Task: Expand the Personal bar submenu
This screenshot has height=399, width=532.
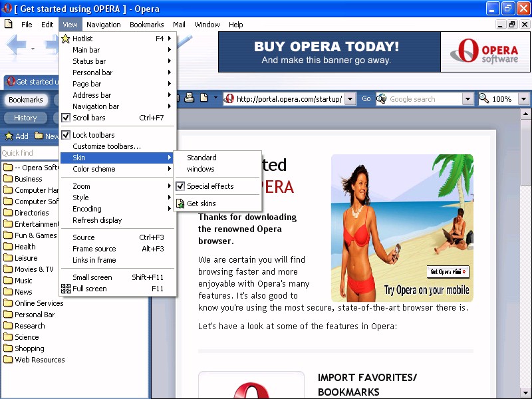Action: pyautogui.click(x=118, y=72)
